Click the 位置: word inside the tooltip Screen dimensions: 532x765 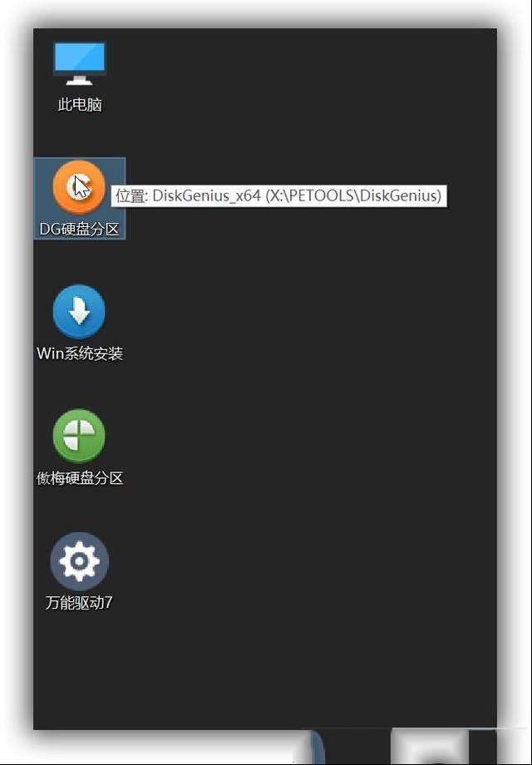(x=131, y=196)
